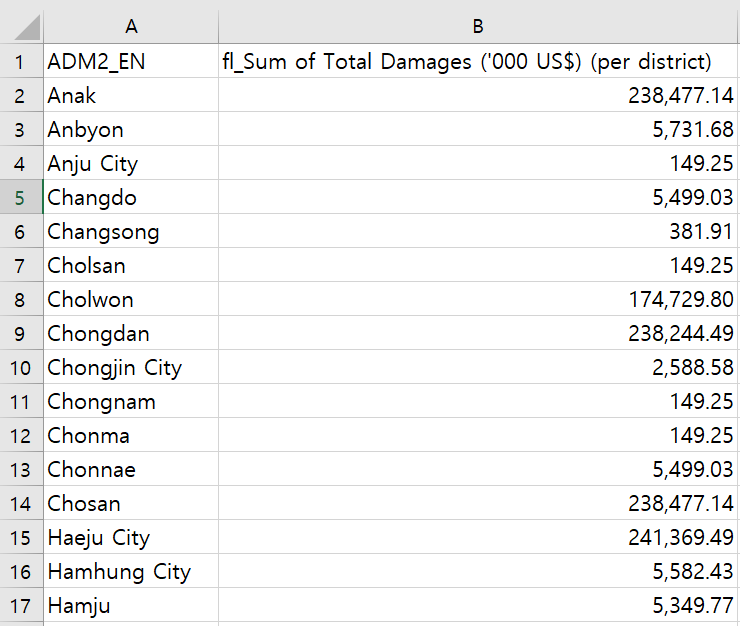Select the cell Chonma
740x626 pixels.
pyautogui.click(x=131, y=435)
